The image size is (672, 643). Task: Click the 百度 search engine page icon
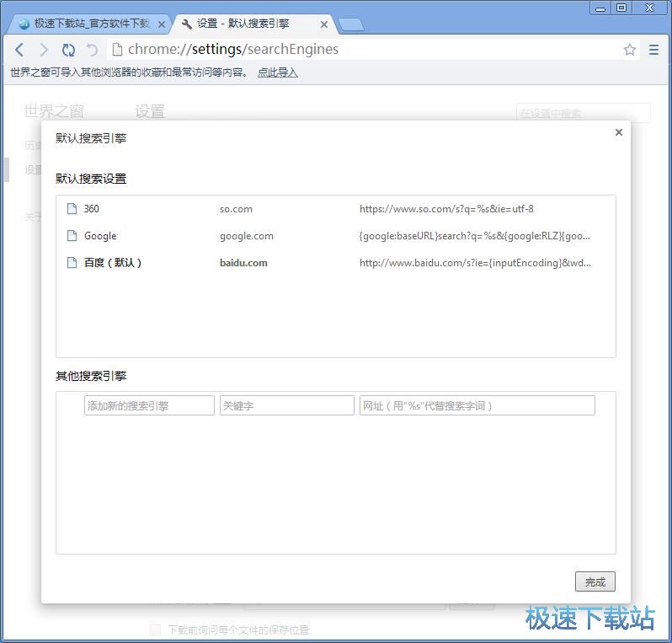pyautogui.click(x=72, y=263)
